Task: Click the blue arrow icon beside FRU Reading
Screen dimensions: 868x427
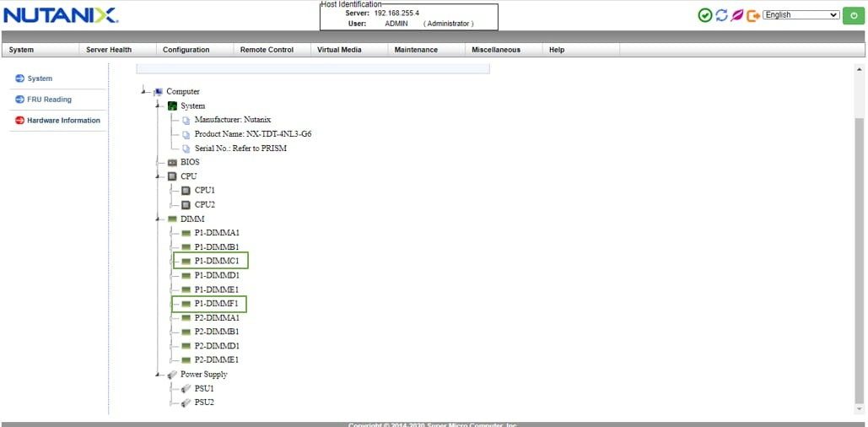Action: [x=20, y=100]
